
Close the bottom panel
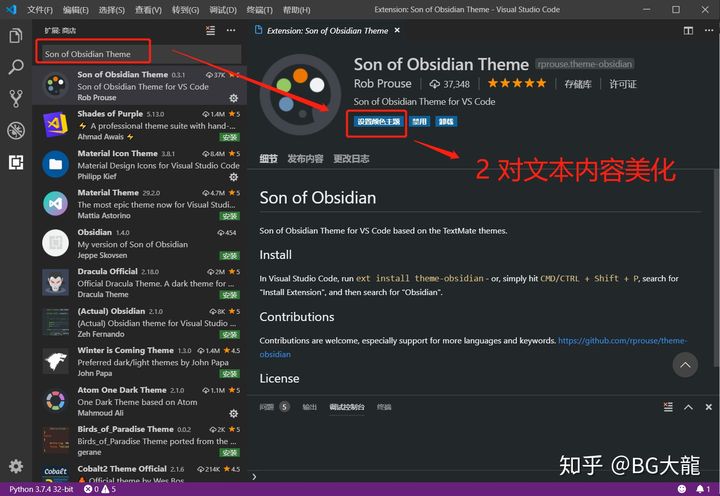tap(709, 407)
